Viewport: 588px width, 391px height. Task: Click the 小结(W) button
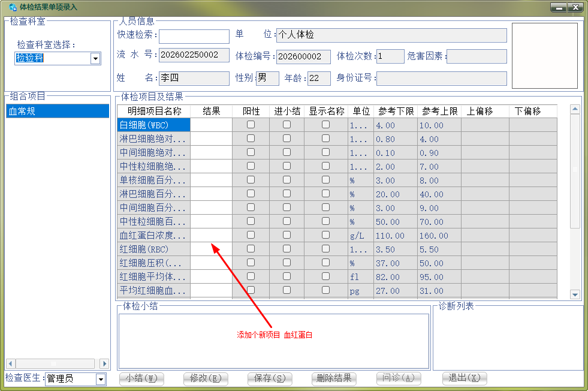pyautogui.click(x=141, y=378)
